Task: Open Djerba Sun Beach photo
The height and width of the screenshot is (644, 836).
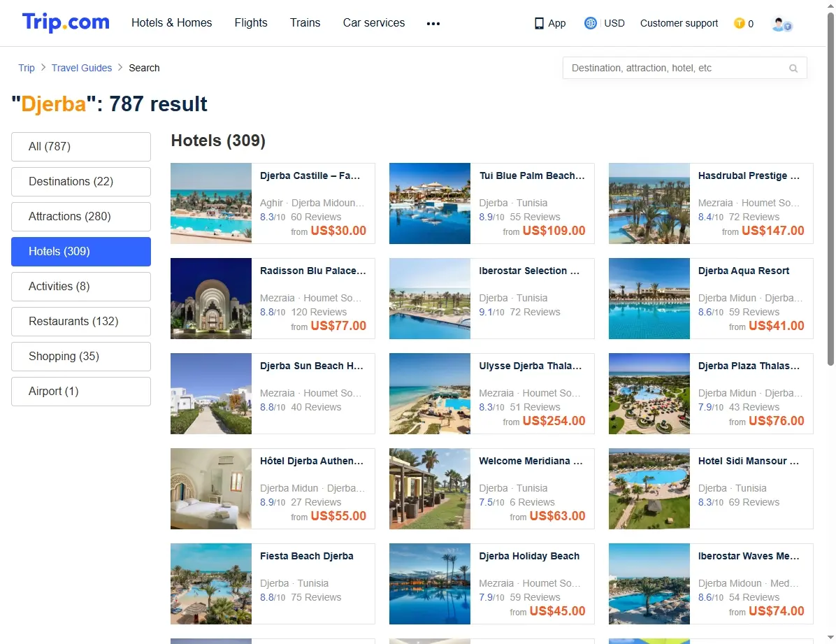Action: coord(211,394)
